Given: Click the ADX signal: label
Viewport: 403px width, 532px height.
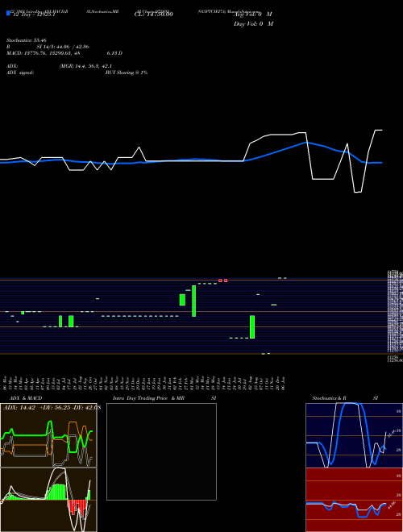Looking at the screenshot, I should [x=19, y=73].
